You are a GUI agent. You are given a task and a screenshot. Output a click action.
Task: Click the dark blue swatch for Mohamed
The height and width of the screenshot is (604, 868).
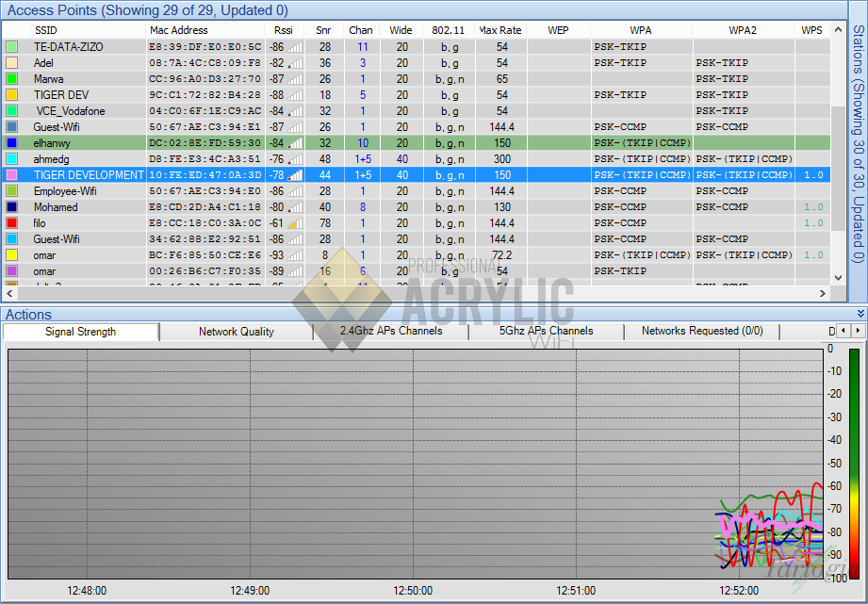(x=11, y=207)
